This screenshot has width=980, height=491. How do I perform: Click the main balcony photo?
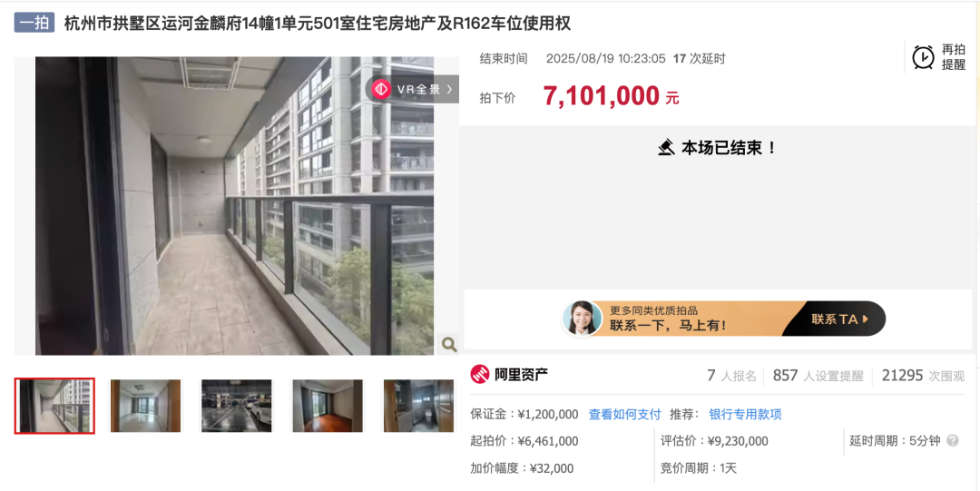(234, 206)
